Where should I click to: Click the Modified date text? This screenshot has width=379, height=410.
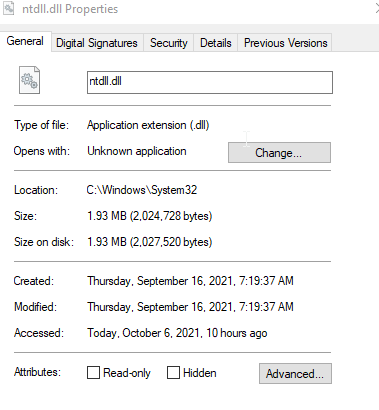coord(190,307)
